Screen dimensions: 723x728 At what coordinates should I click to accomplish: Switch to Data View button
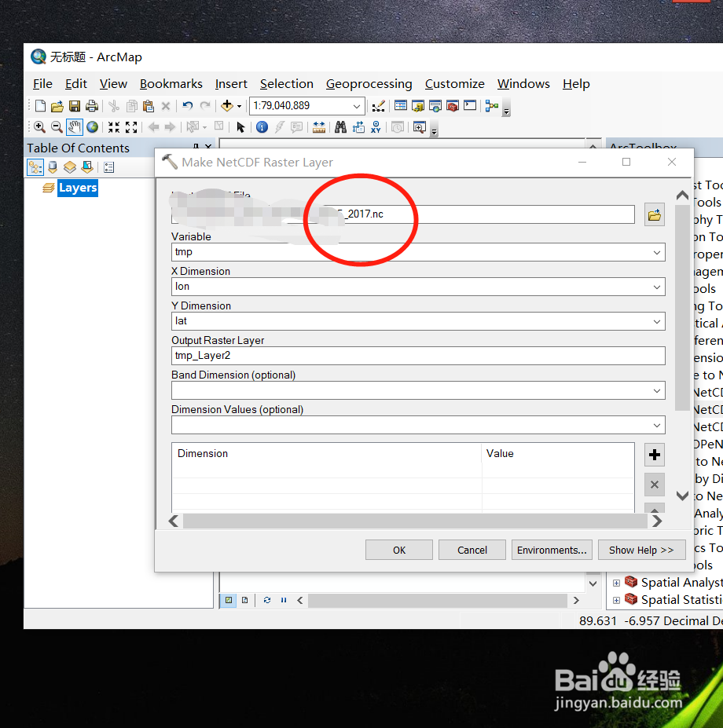[228, 600]
